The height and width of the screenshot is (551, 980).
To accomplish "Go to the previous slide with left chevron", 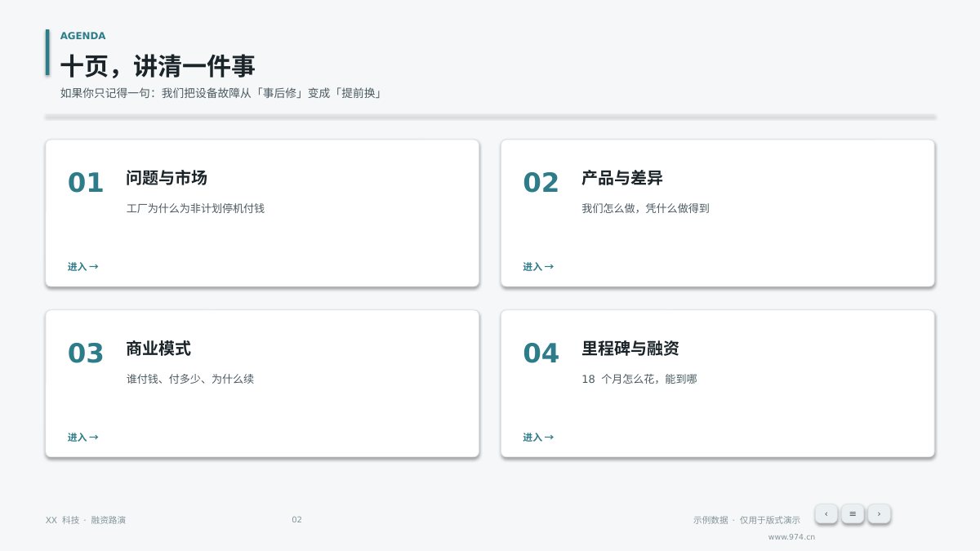I will [826, 513].
